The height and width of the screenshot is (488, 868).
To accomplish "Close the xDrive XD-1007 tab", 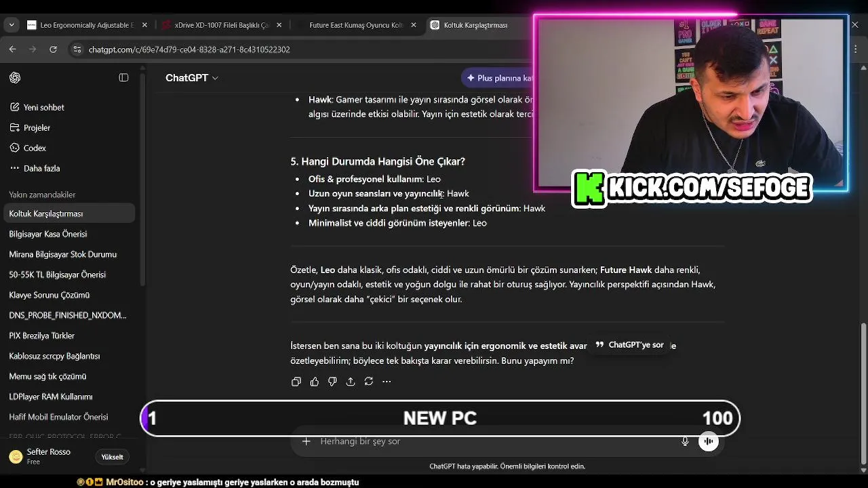I will [x=279, y=25].
